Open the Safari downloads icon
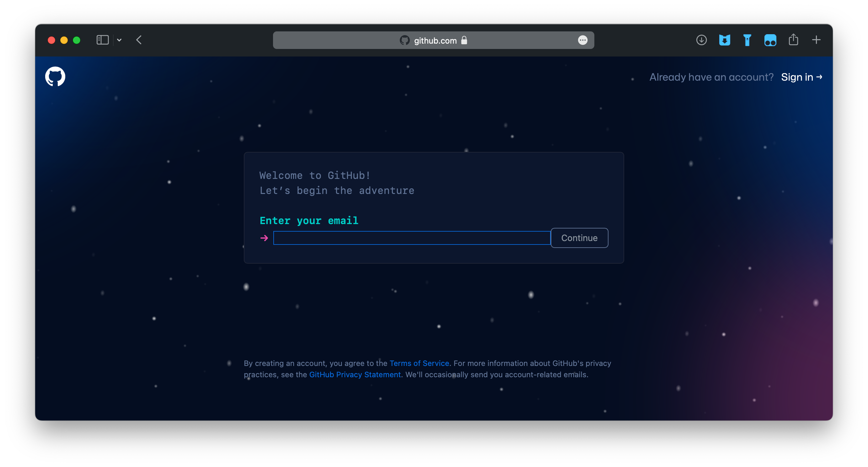Viewport: 868px width, 467px height. tap(701, 40)
